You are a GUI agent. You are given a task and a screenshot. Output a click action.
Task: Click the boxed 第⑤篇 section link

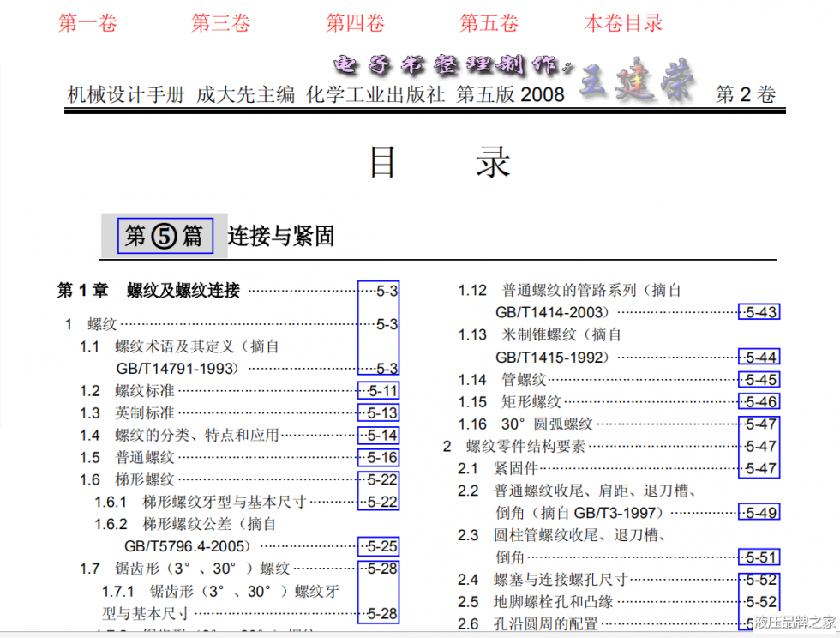165,235
